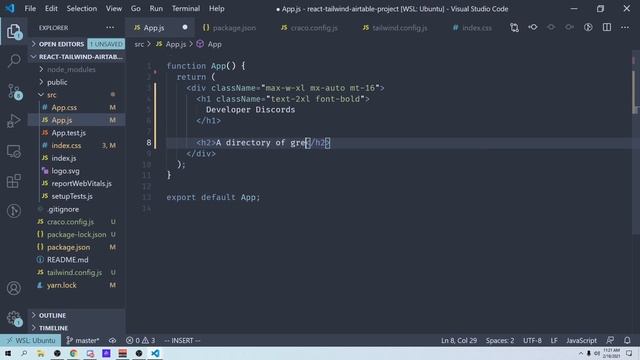Open the errors and warnings count
The height and width of the screenshot is (360, 640).
click(x=140, y=340)
